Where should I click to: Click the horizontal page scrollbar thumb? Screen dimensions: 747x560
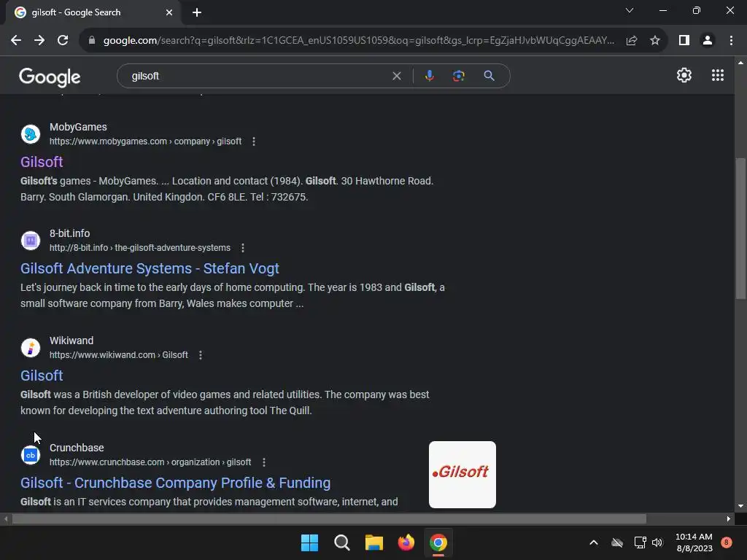329,518
